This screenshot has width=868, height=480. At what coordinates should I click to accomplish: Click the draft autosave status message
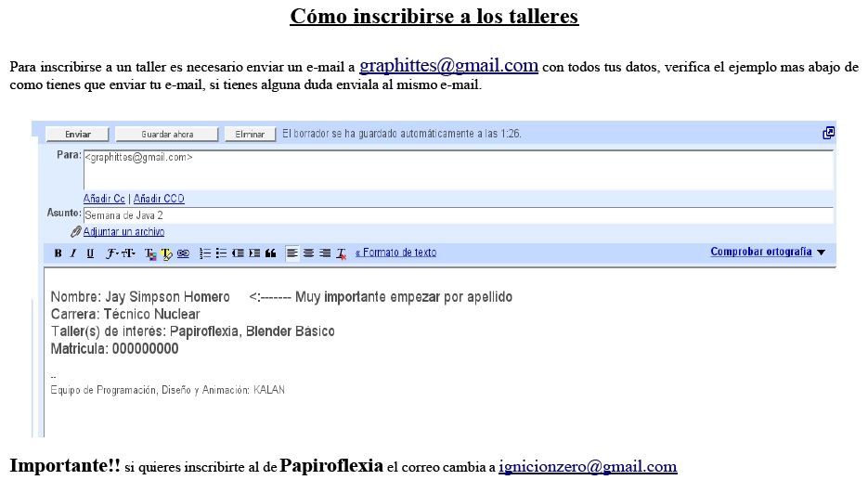[402, 134]
